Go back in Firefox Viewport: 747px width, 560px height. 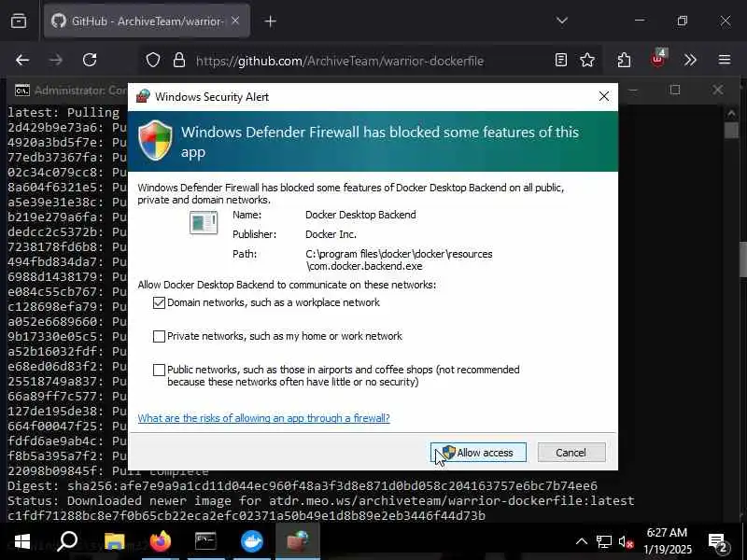click(x=22, y=60)
